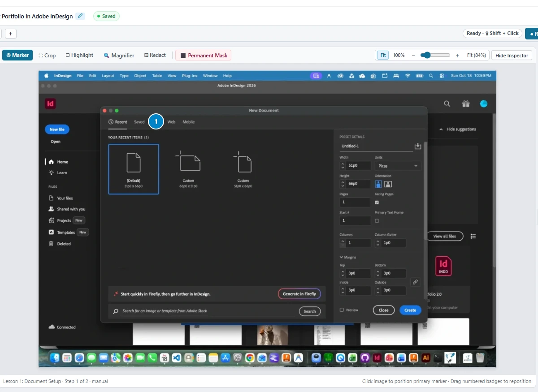Click the Adobe Stock search field

[x=208, y=311]
